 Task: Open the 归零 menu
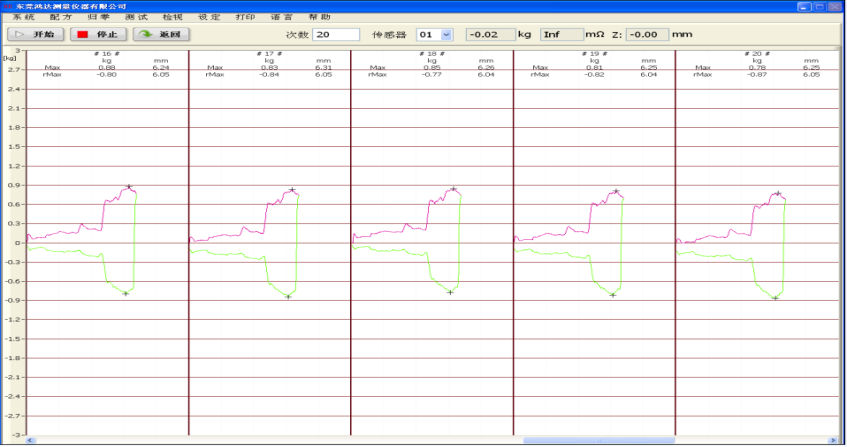97,17
